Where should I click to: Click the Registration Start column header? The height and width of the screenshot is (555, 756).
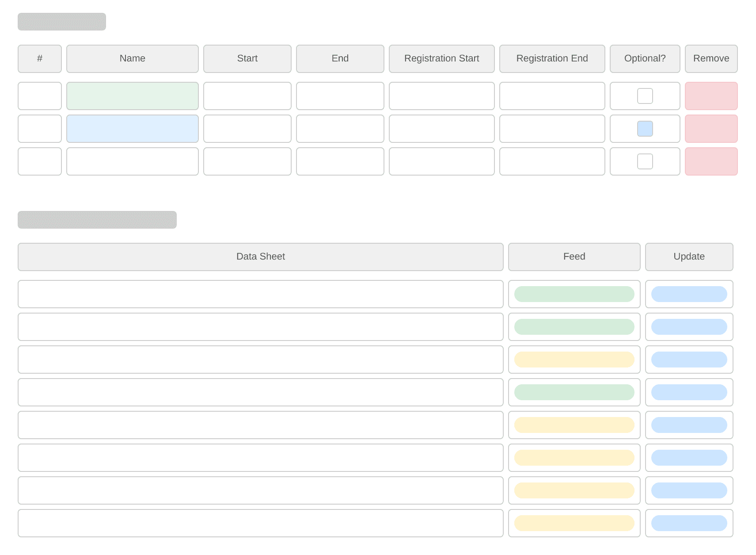[441, 58]
